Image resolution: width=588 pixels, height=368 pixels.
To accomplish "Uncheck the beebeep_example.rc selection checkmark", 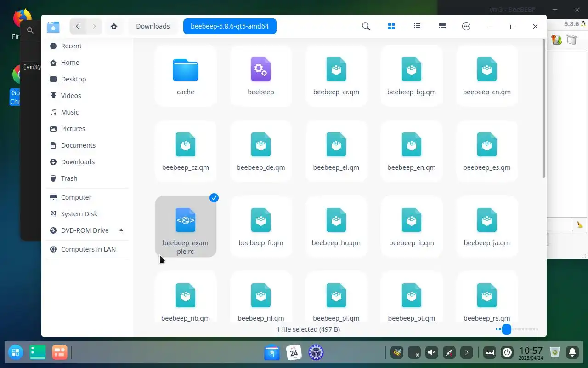I will click(214, 198).
